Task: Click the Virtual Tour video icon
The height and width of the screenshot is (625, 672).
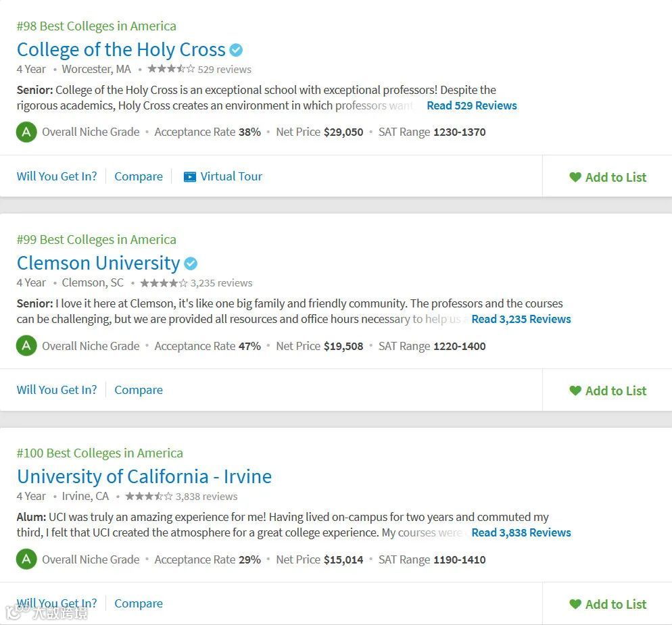Action: (190, 177)
